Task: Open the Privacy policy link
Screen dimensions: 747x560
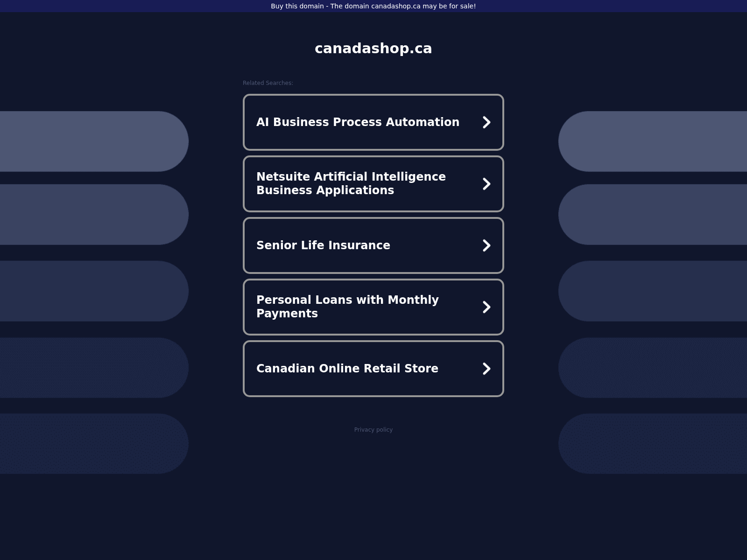Action: point(373,430)
